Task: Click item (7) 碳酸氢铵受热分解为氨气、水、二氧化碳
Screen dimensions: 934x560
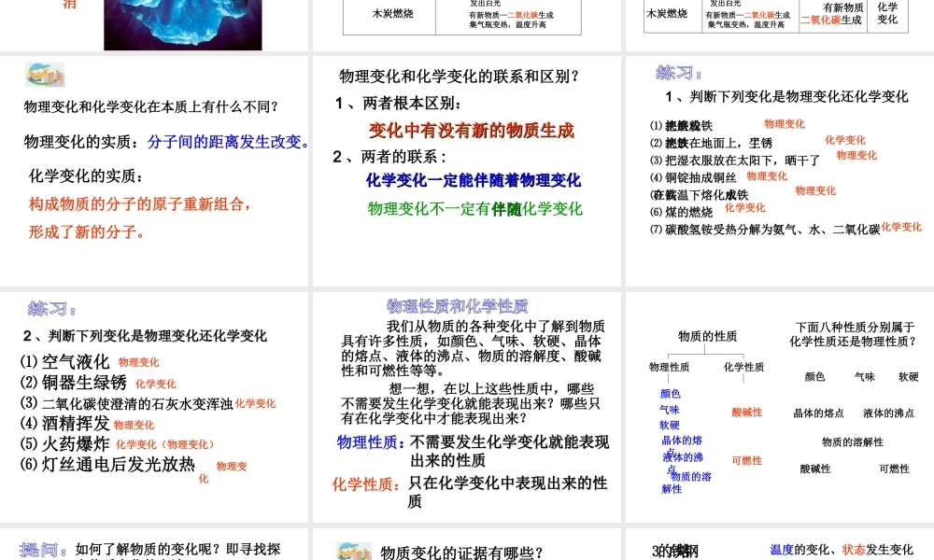Action: point(765,230)
